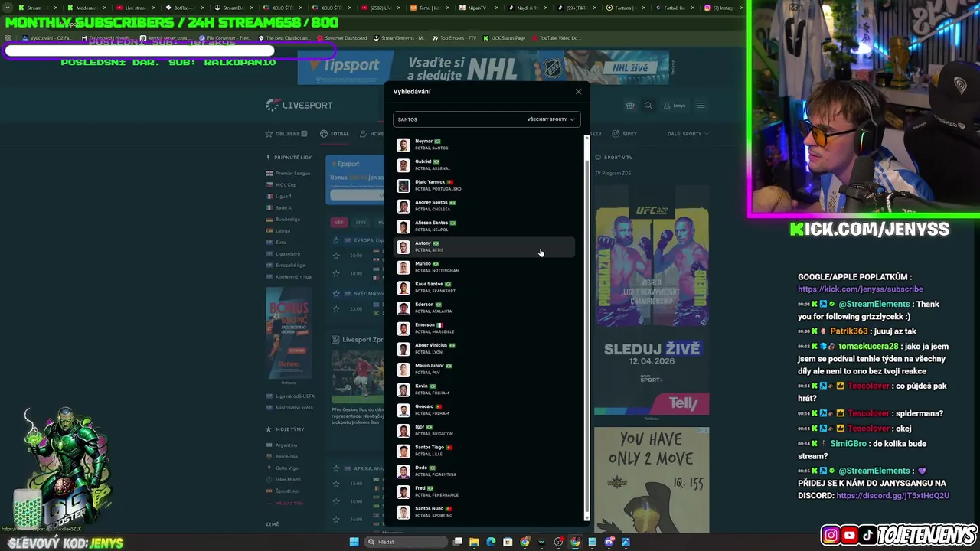Open Djalo Yannick player avatar
Image resolution: width=980 pixels, height=551 pixels.
click(403, 185)
